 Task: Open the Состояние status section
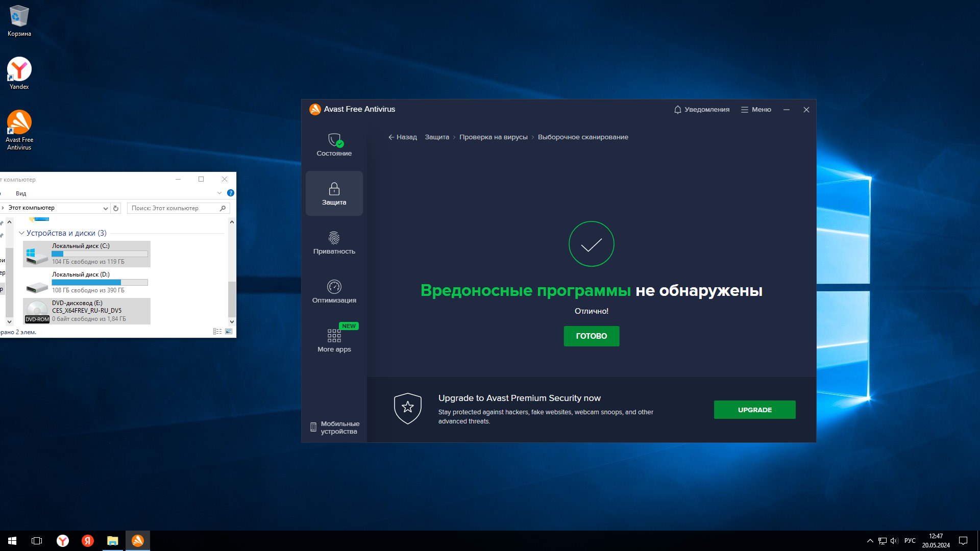334,144
